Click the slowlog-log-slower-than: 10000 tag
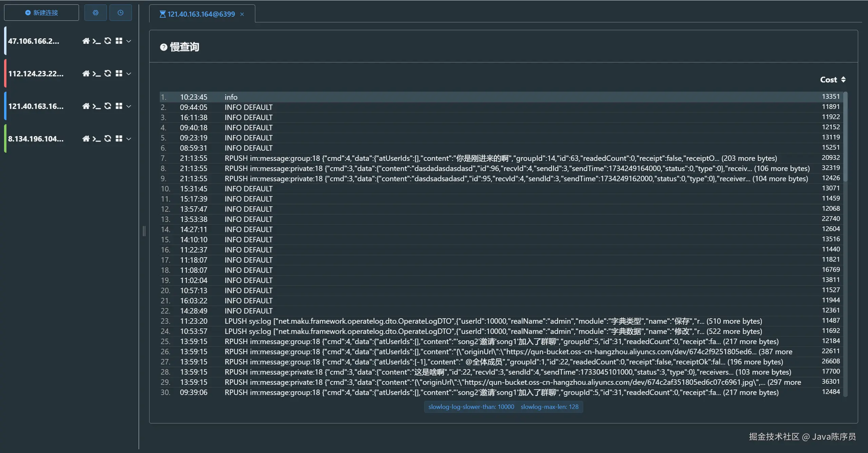The image size is (868, 453). 471,407
